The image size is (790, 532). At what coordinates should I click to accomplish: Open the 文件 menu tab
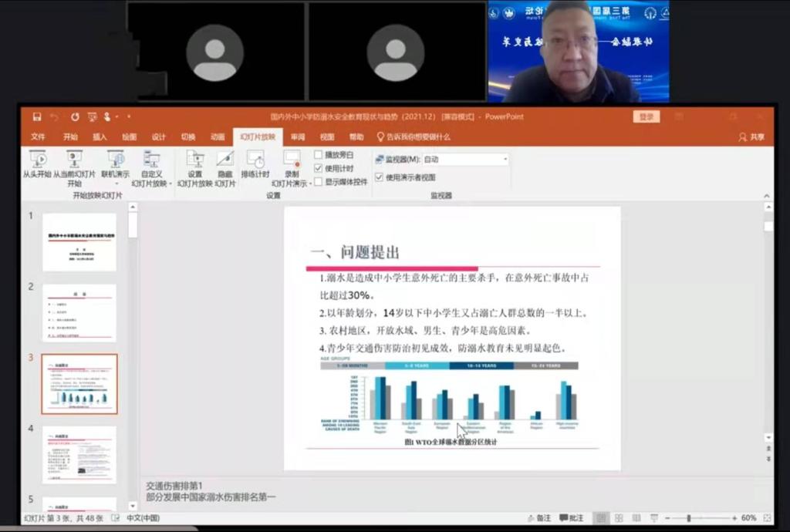[38, 137]
